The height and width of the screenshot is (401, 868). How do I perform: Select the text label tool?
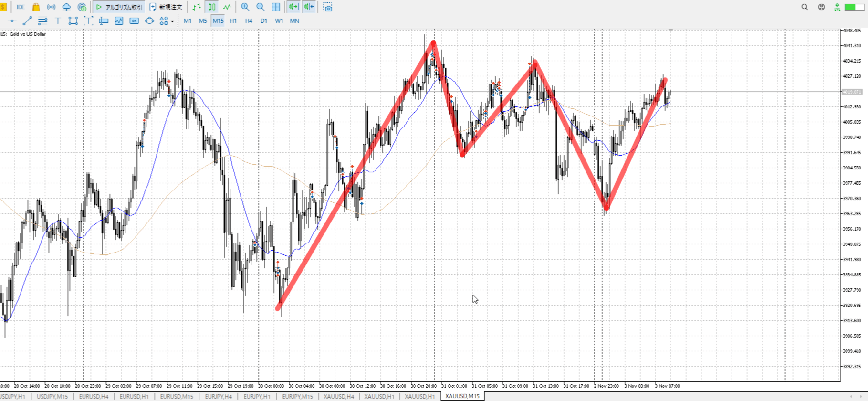point(58,21)
